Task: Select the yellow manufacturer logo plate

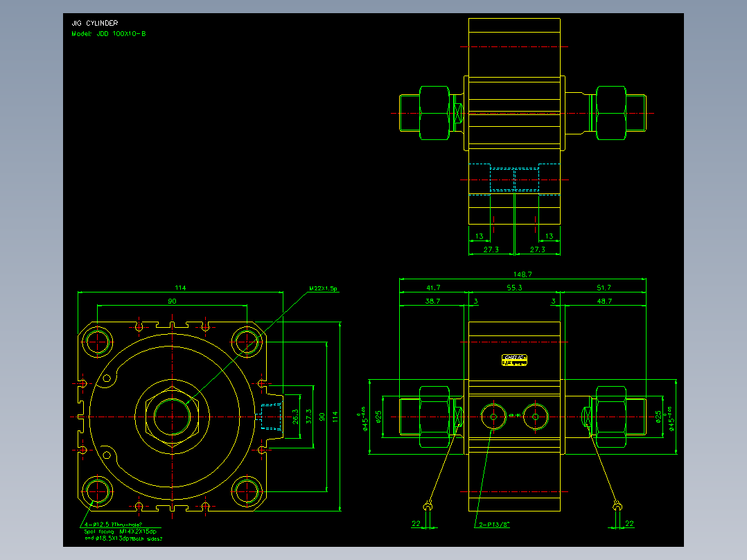Action: pos(514,360)
